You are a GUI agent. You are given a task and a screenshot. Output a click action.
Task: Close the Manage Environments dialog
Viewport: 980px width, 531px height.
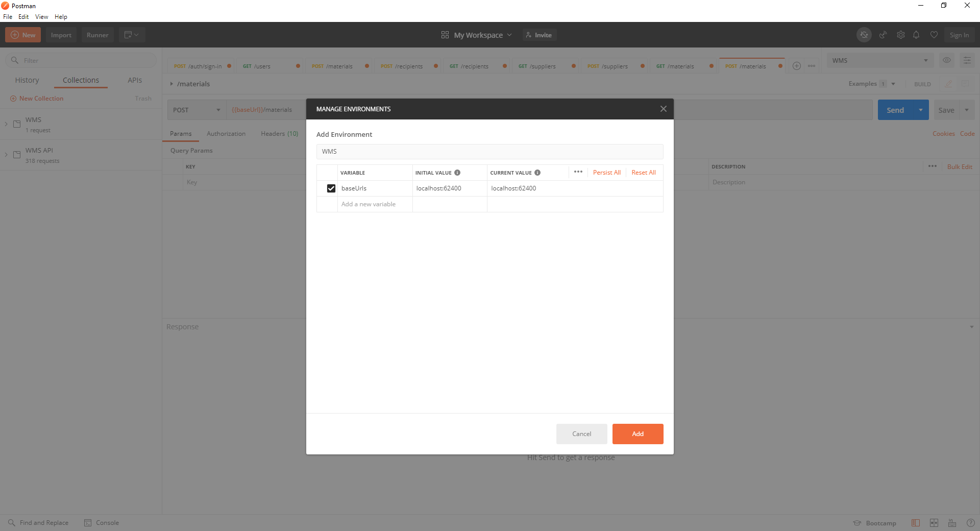pyautogui.click(x=663, y=109)
